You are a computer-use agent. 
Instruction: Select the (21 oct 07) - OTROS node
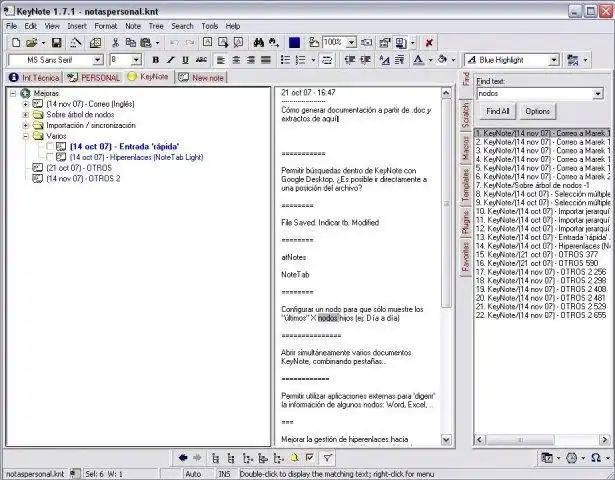[x=79, y=168]
